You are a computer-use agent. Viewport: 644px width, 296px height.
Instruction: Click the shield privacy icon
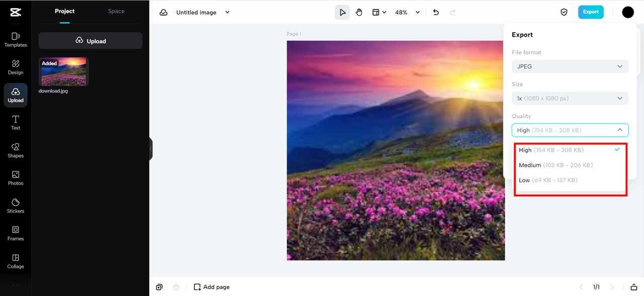(x=564, y=13)
